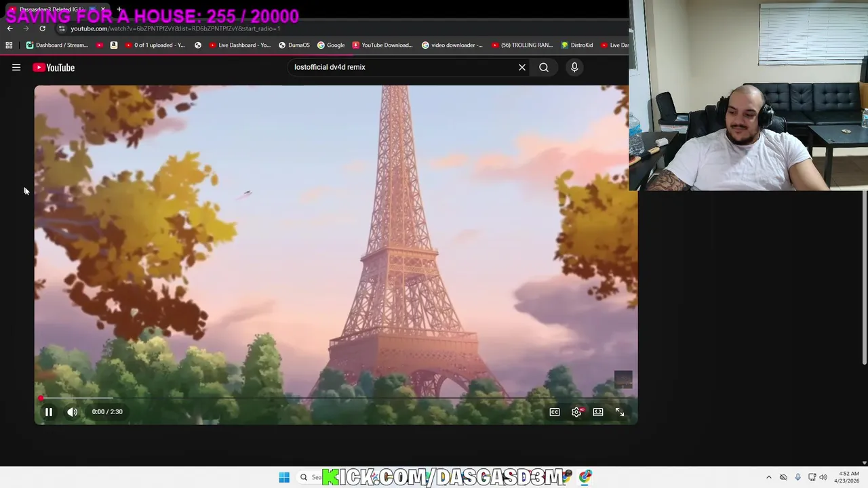Switch the player to theater mode

coord(598,411)
